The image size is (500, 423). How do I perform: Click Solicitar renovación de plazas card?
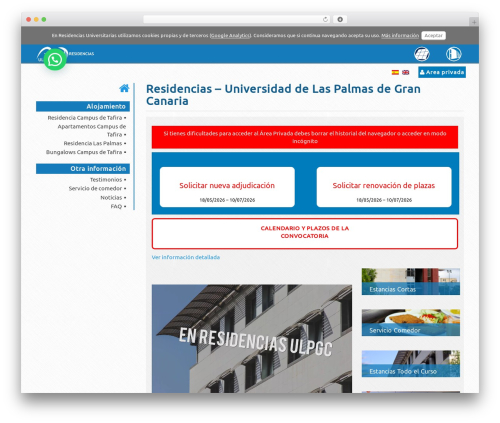(384, 187)
